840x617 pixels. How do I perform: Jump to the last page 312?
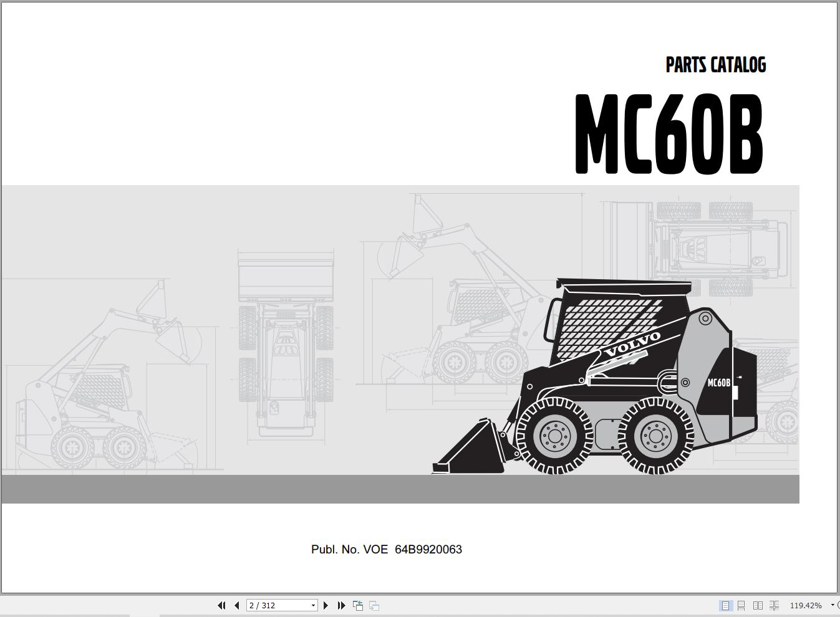click(x=340, y=605)
